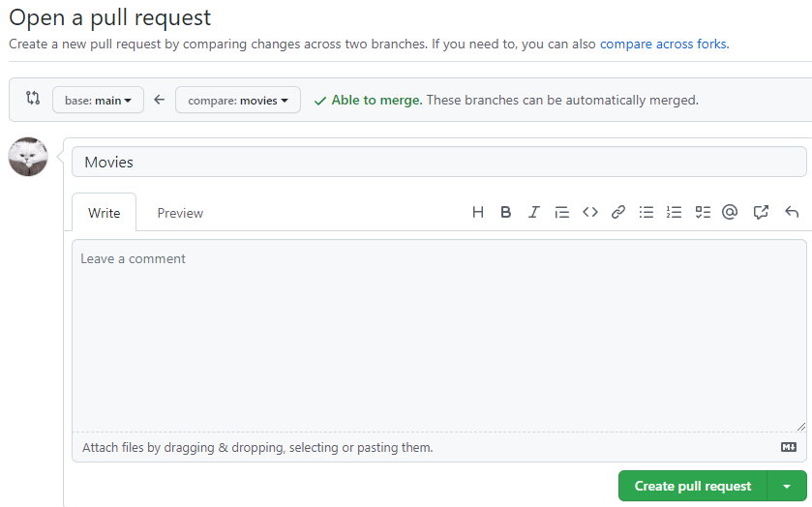Screen dimensions: 812x507
Task: Expand the Create pull request options arrow
Action: click(787, 487)
